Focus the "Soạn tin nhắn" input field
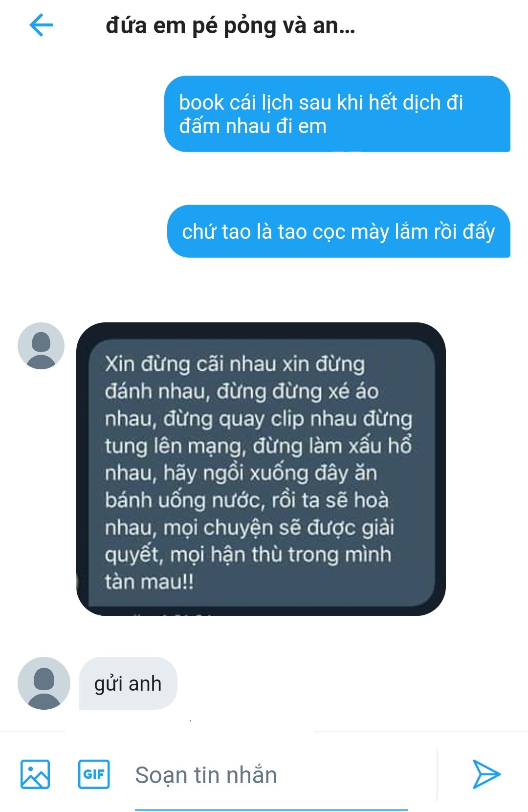Screen dimensions: 528x812 coord(271,775)
